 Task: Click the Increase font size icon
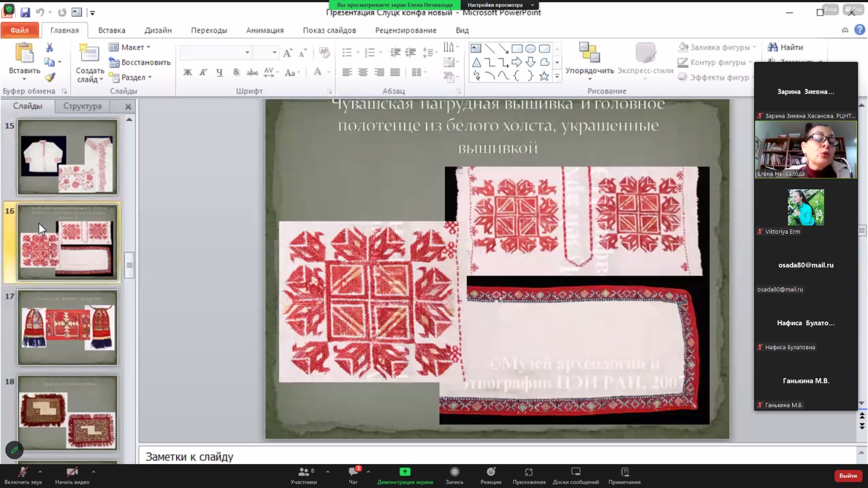(x=288, y=53)
